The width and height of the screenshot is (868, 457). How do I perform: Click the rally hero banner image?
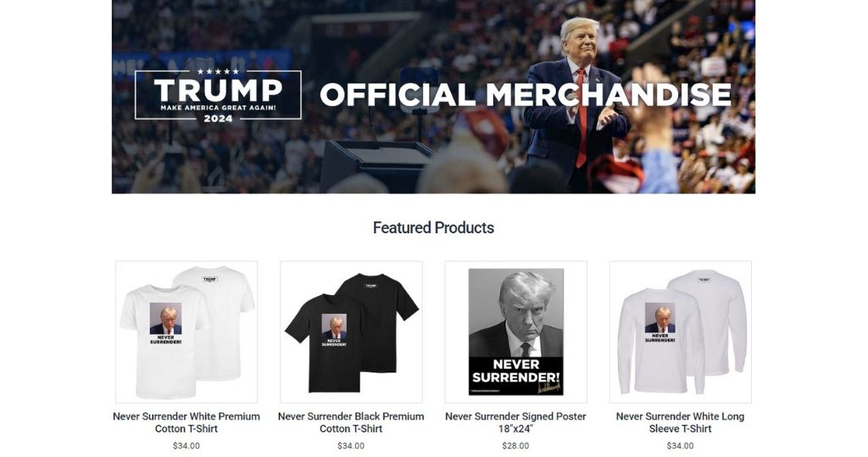(x=433, y=97)
